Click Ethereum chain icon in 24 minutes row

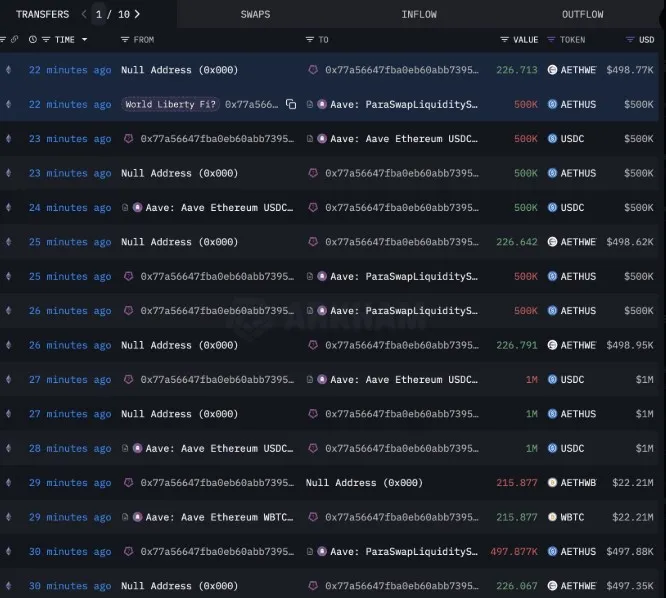(x=8, y=207)
